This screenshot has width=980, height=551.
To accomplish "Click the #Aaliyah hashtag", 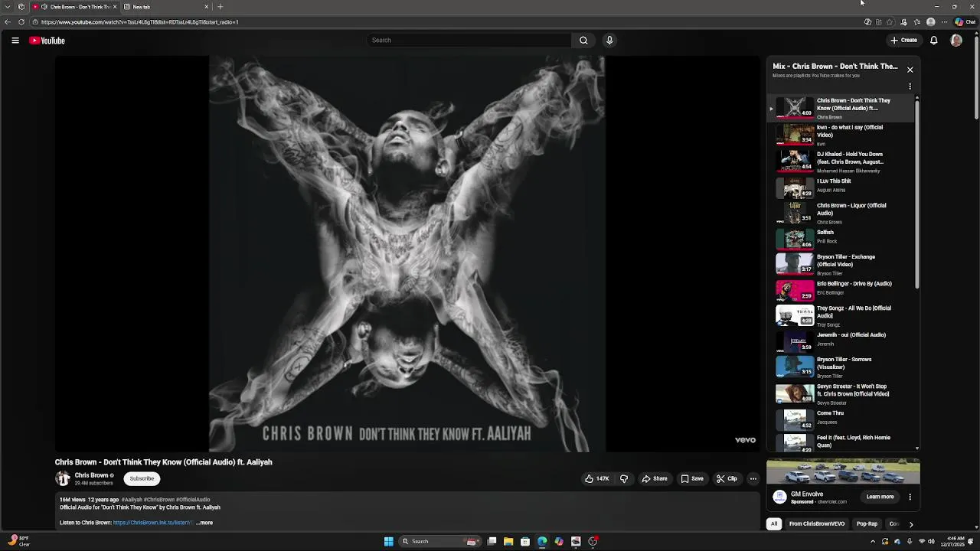I will click(x=132, y=500).
